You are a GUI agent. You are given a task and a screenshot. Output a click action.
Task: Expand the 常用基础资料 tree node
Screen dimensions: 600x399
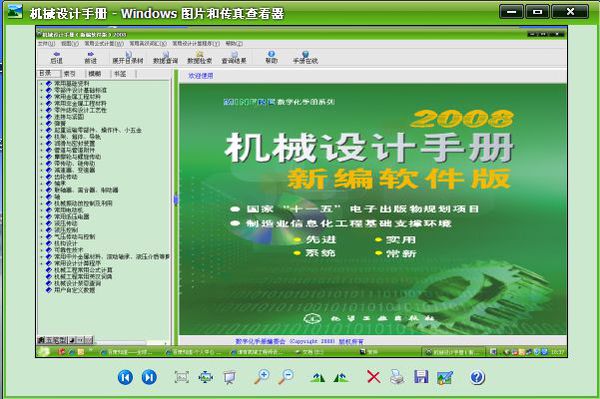click(41, 84)
